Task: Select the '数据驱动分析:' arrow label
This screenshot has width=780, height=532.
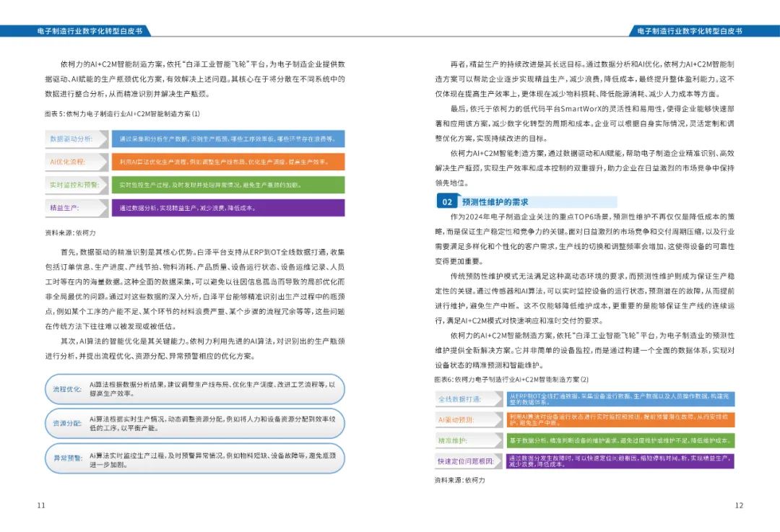Action: [77, 139]
